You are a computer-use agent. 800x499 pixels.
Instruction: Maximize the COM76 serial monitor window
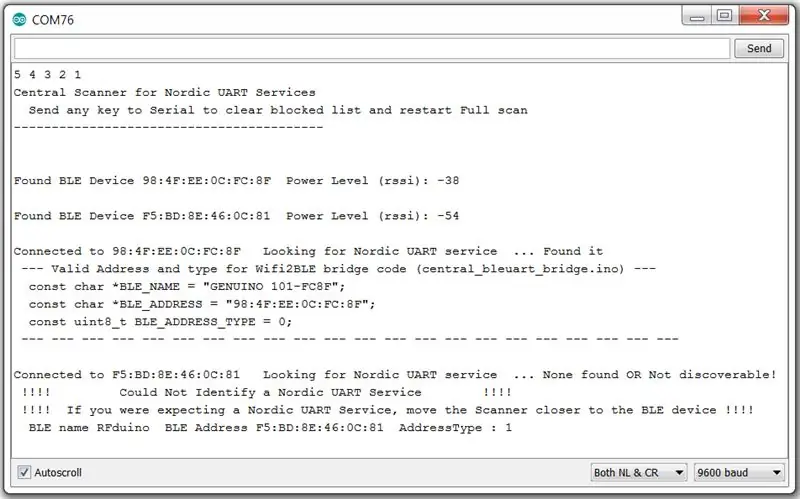coord(724,16)
